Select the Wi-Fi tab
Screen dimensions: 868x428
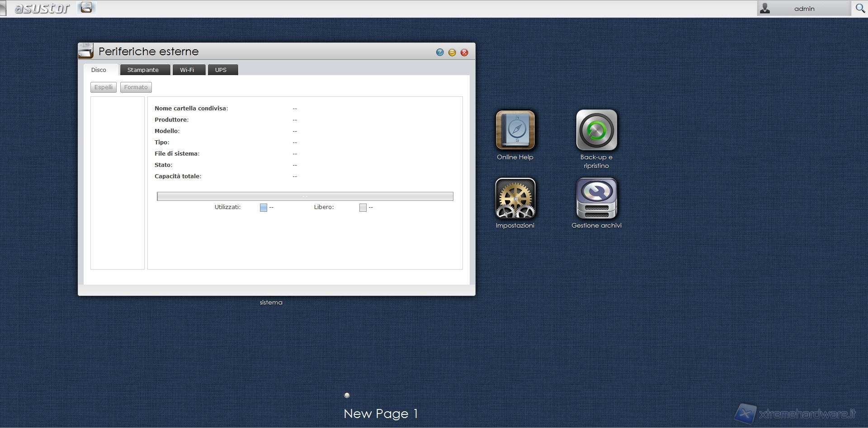tap(187, 70)
